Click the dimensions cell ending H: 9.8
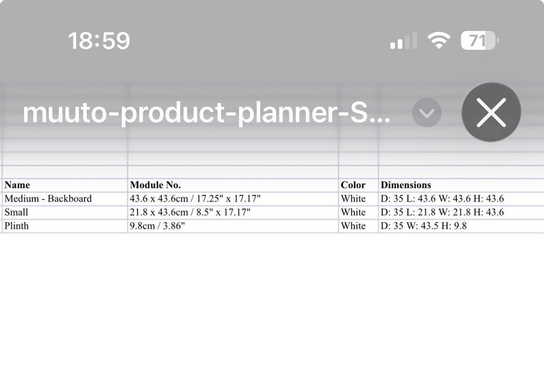 424,226
